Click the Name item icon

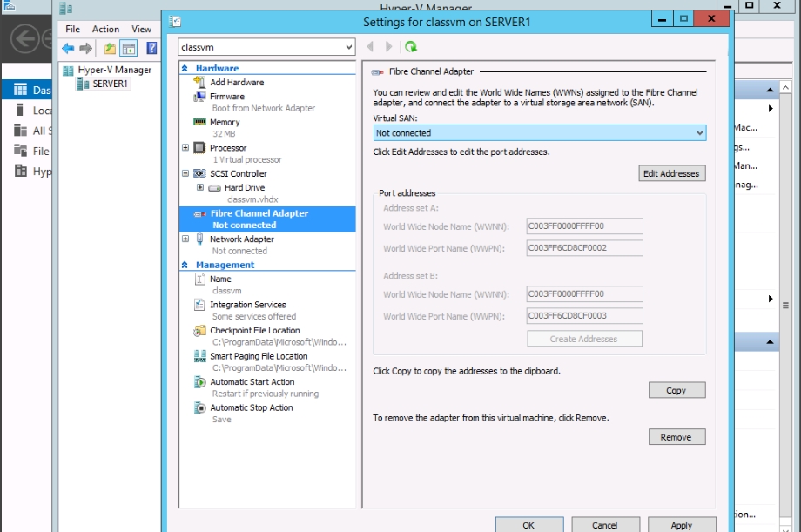click(199, 279)
